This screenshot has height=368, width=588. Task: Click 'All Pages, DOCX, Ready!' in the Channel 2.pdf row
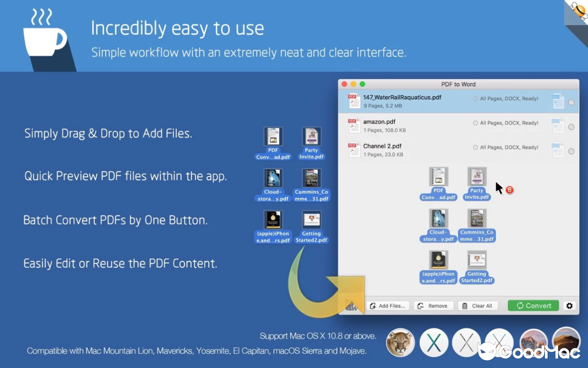point(509,147)
